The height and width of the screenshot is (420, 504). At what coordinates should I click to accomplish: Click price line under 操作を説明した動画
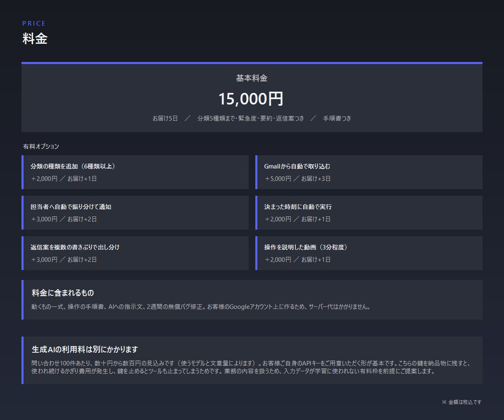point(297,260)
